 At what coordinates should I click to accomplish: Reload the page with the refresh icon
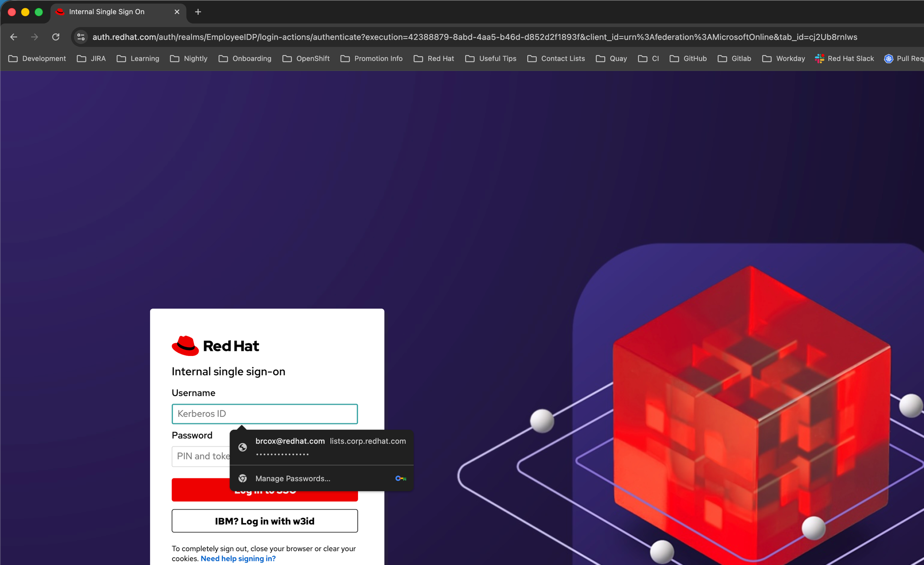coord(56,37)
